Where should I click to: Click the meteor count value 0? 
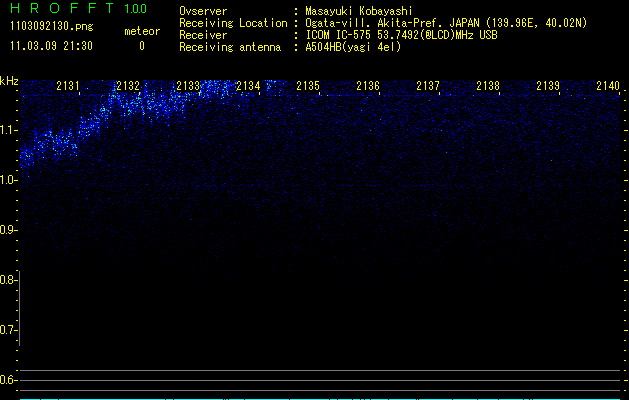(x=142, y=46)
